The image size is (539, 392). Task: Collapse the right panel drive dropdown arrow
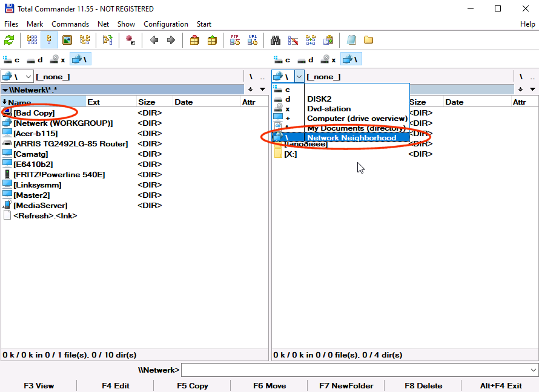[x=299, y=77]
